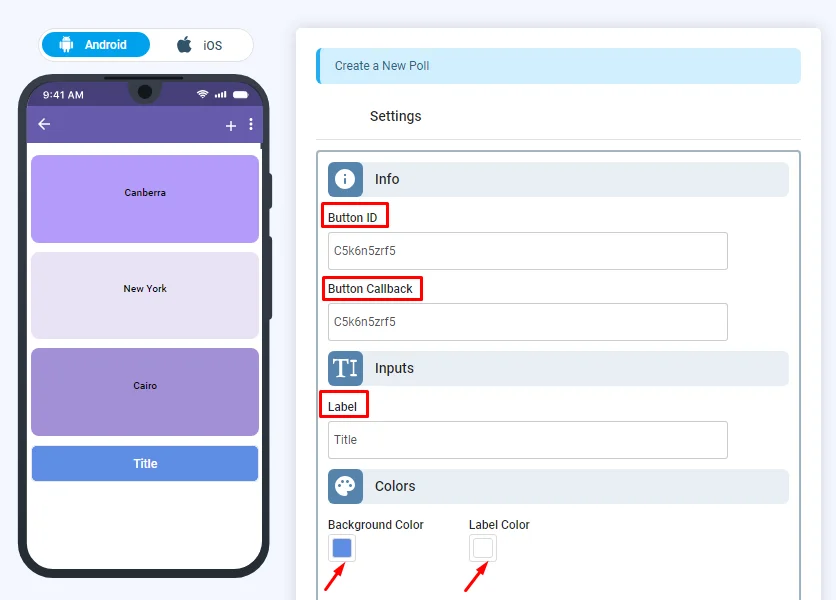
Task: Collapse the Info section header
Action: coord(558,179)
